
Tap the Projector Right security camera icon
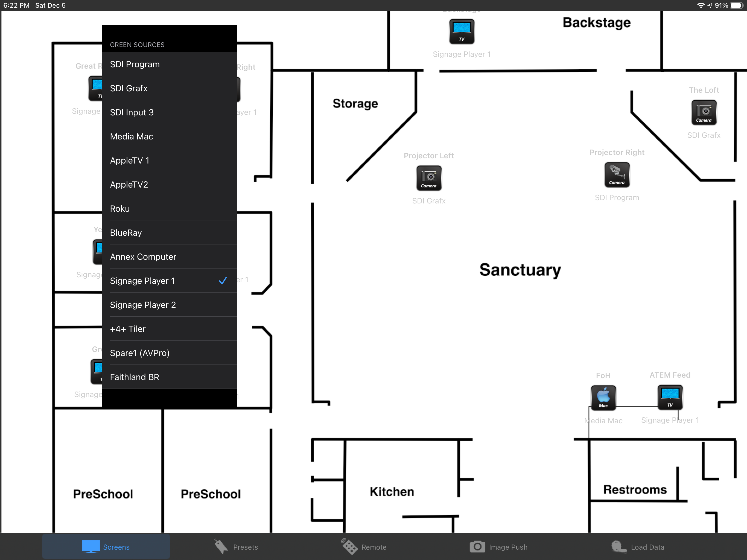[617, 175]
